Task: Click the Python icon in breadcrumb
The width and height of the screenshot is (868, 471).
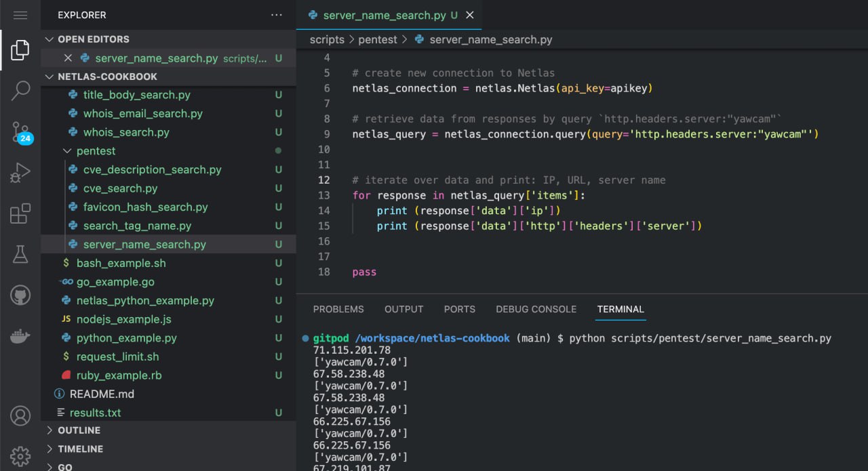Action: click(419, 39)
